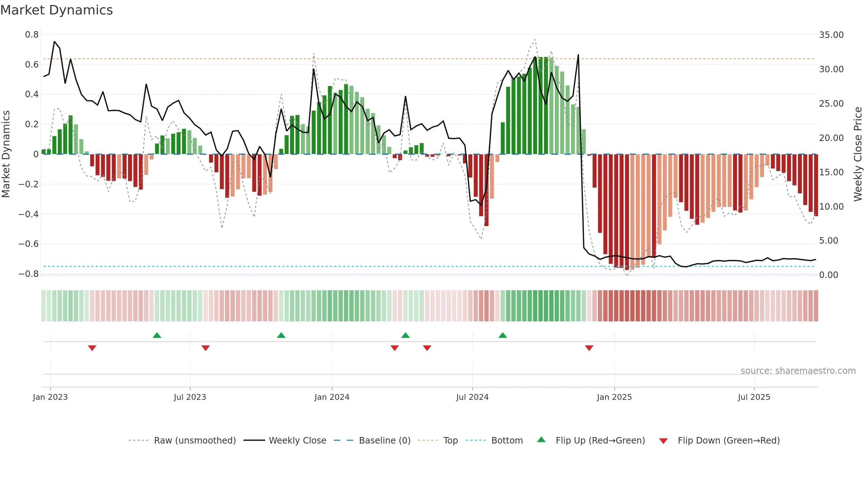Viewport: 868px width, 488px height.
Task: Click the 30.00 price axis label
Action: (x=831, y=69)
